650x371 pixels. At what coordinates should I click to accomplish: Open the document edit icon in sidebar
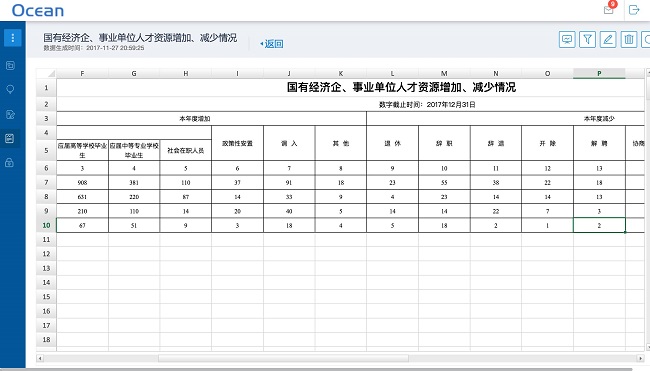coord(10,114)
